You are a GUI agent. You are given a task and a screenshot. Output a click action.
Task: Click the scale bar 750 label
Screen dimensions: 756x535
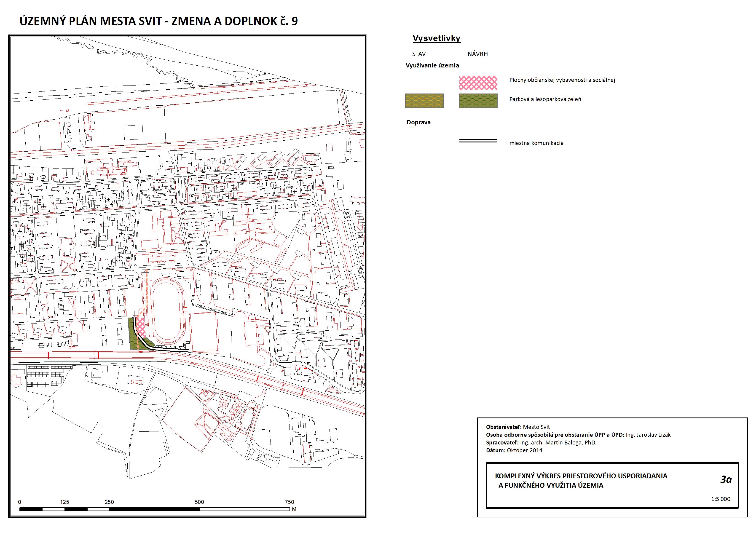(x=289, y=502)
